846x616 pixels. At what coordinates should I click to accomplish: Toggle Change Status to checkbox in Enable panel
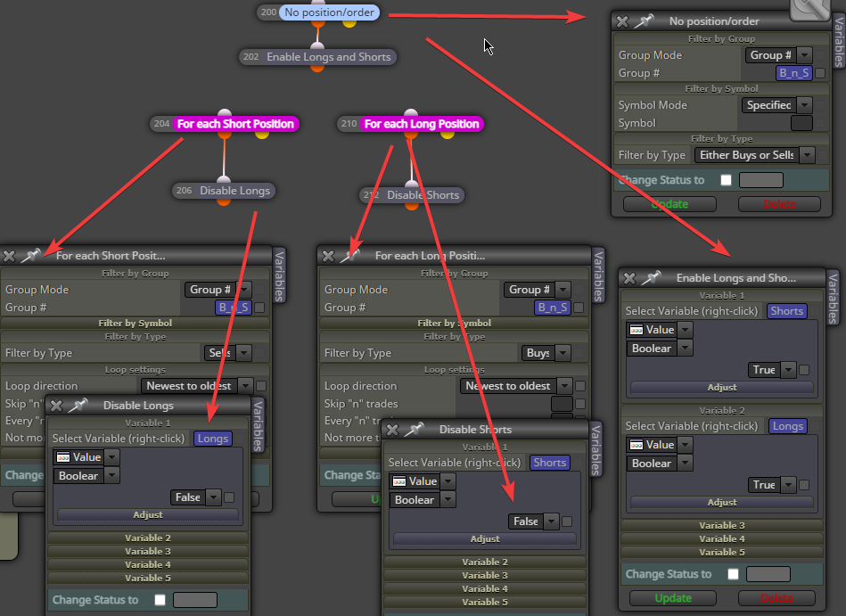click(x=734, y=574)
